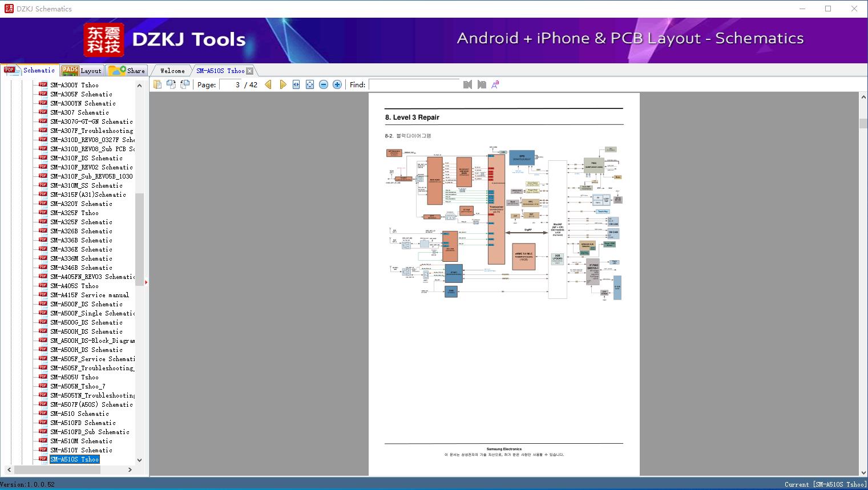This screenshot has height=490, width=868.
Task: Click the document vertical scrollbar thumb
Action: pyautogui.click(x=863, y=124)
